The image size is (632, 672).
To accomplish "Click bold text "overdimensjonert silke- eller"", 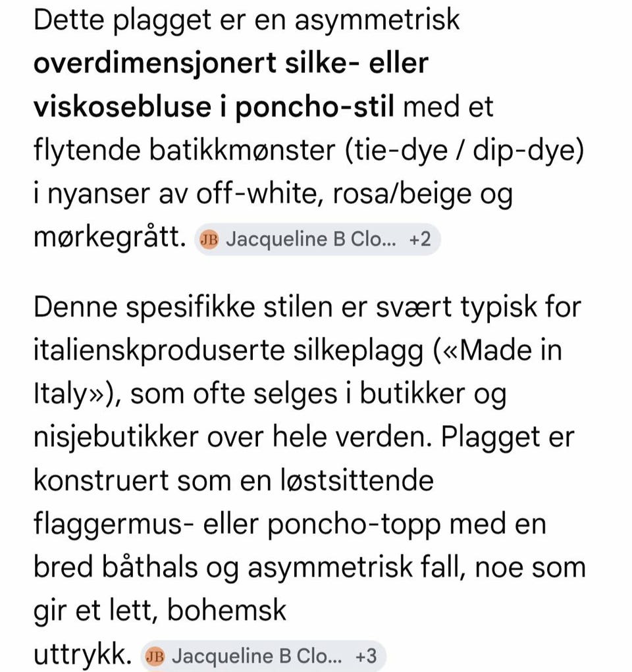I will (231, 65).
